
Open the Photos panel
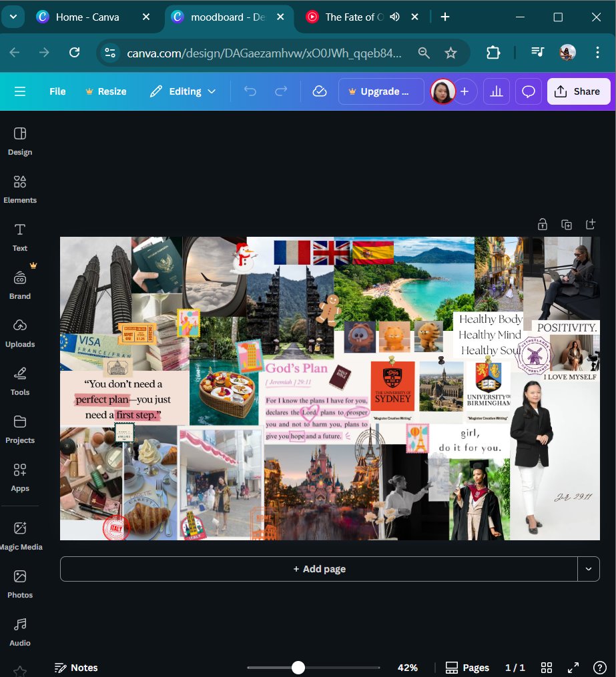pyautogui.click(x=20, y=584)
